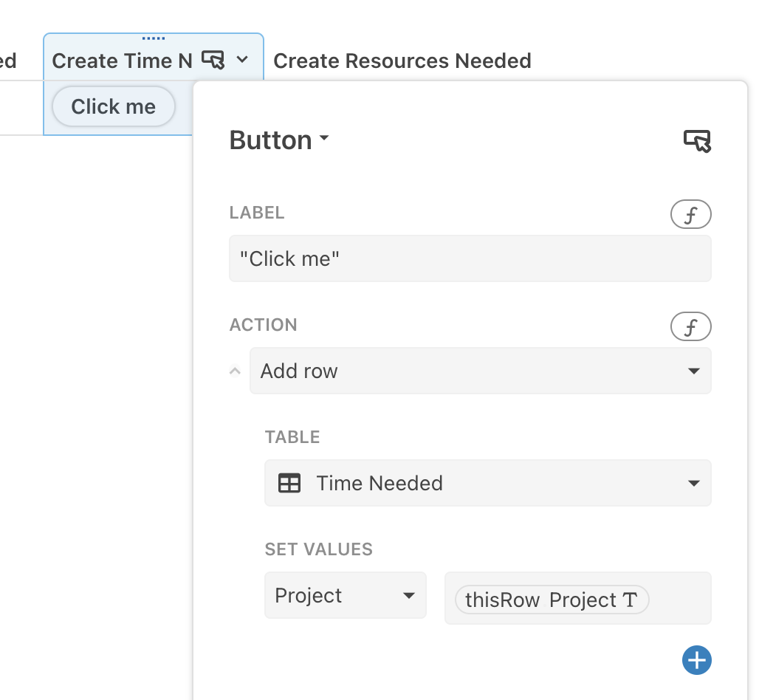
Task: Open the Create Time column chevron menu
Action: [242, 61]
